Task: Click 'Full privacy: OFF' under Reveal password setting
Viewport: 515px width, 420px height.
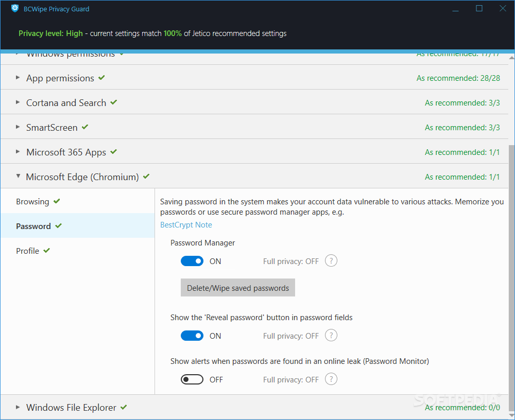Action: click(x=290, y=336)
